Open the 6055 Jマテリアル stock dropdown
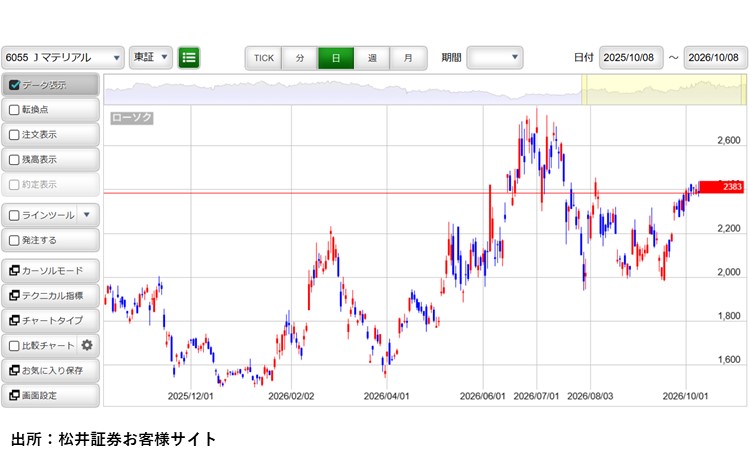The width and height of the screenshot is (750, 454). coord(63,58)
